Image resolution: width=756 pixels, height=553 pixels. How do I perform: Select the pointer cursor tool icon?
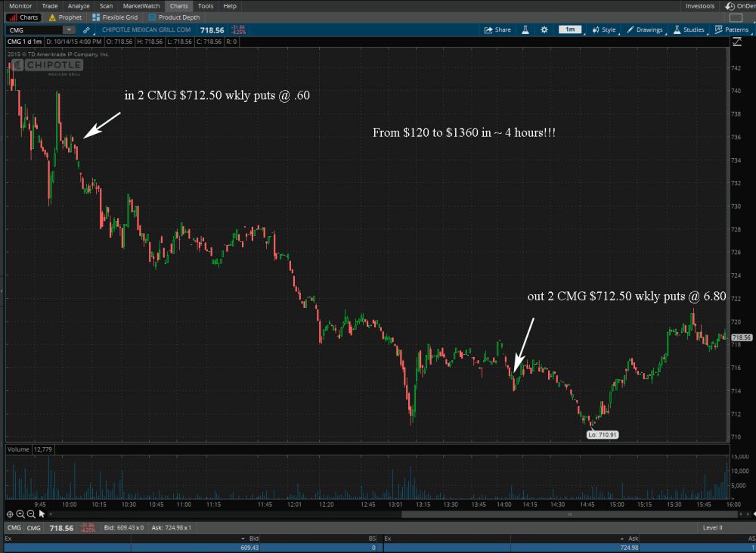click(41, 514)
